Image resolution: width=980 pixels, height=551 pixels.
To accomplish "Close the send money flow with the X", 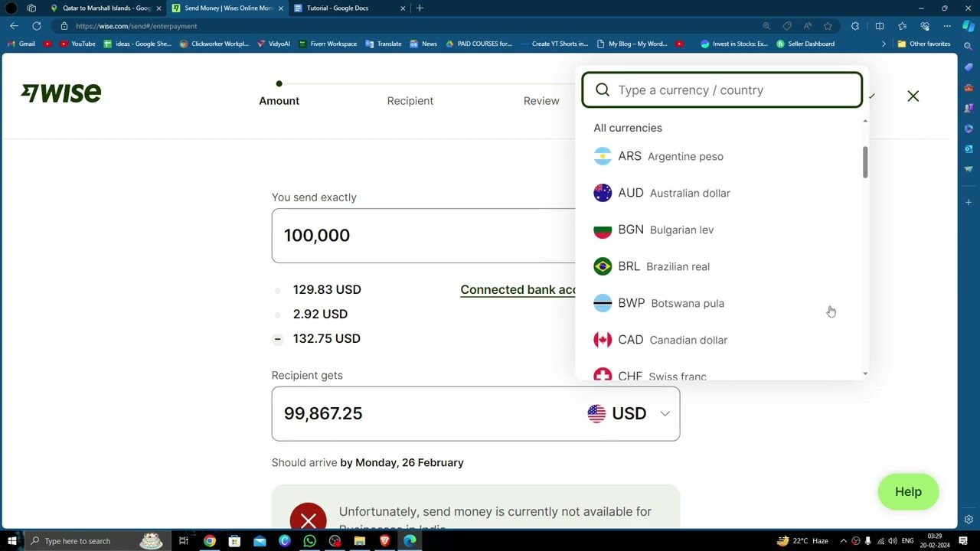I will 913,96.
